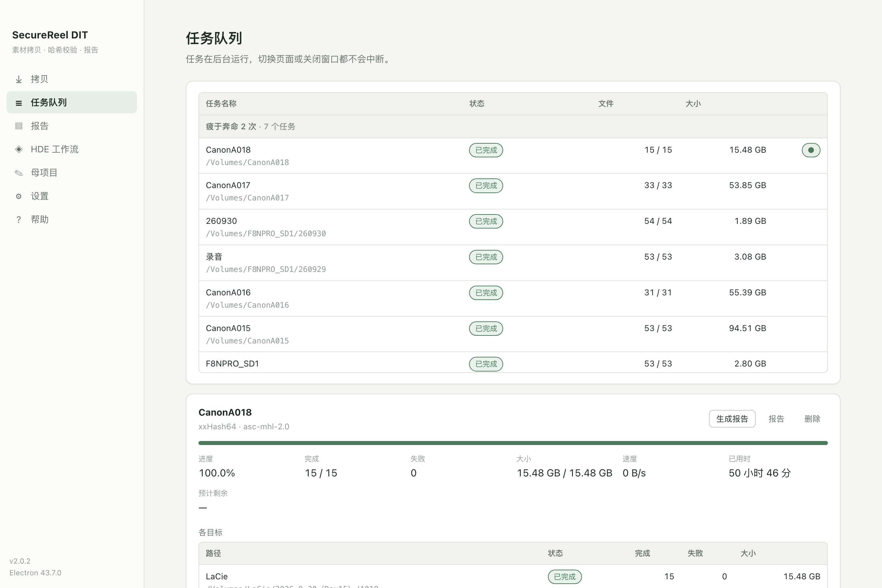Click the pencil icon beside 母项目

point(18,173)
